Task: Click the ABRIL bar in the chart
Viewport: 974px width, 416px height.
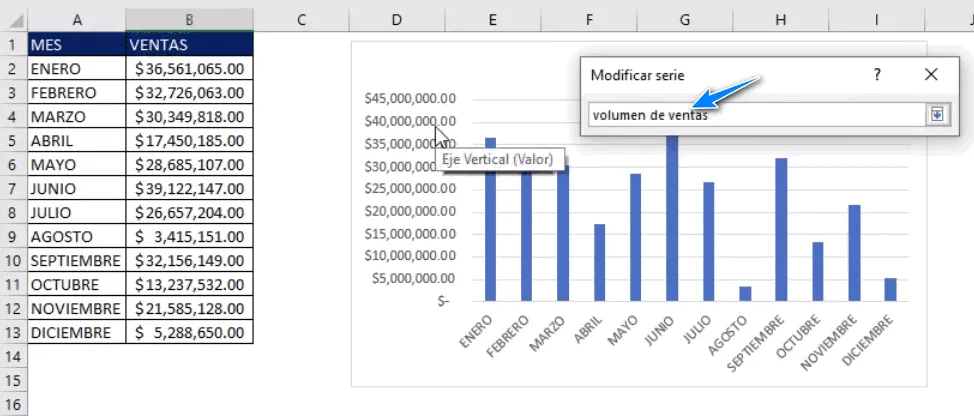Action: pyautogui.click(x=599, y=262)
